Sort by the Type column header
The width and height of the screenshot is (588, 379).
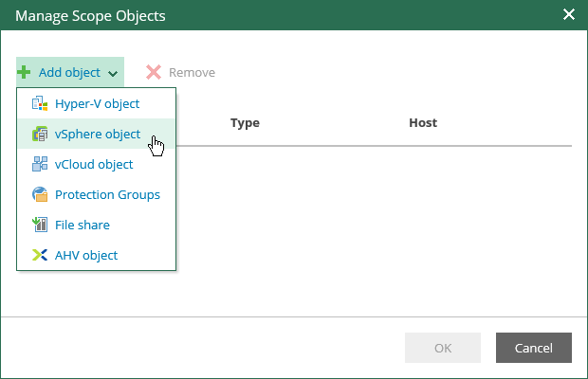(245, 123)
